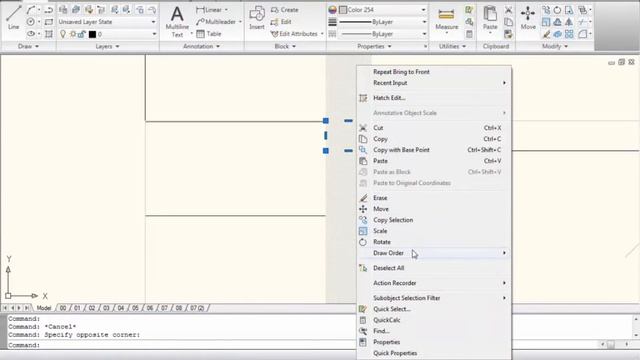This screenshot has height=360, width=640.
Task: Open Action Recorder submenu
Action: point(434,283)
